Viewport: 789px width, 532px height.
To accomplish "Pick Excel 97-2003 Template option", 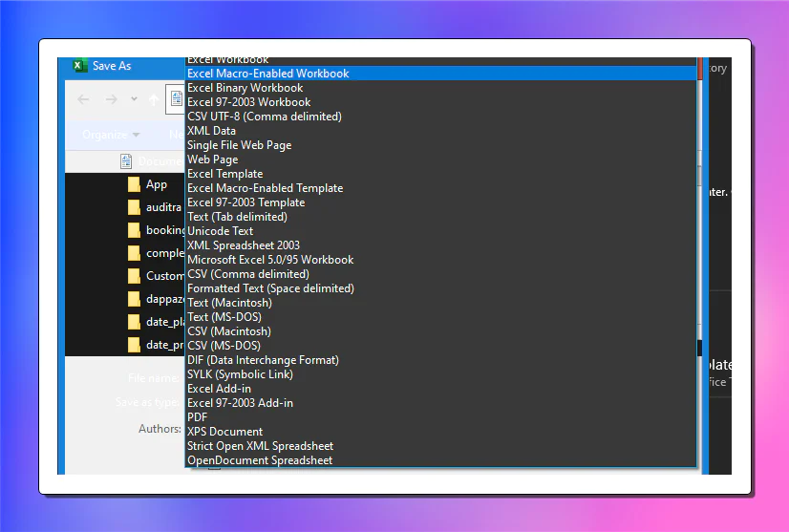I will [x=440, y=202].
